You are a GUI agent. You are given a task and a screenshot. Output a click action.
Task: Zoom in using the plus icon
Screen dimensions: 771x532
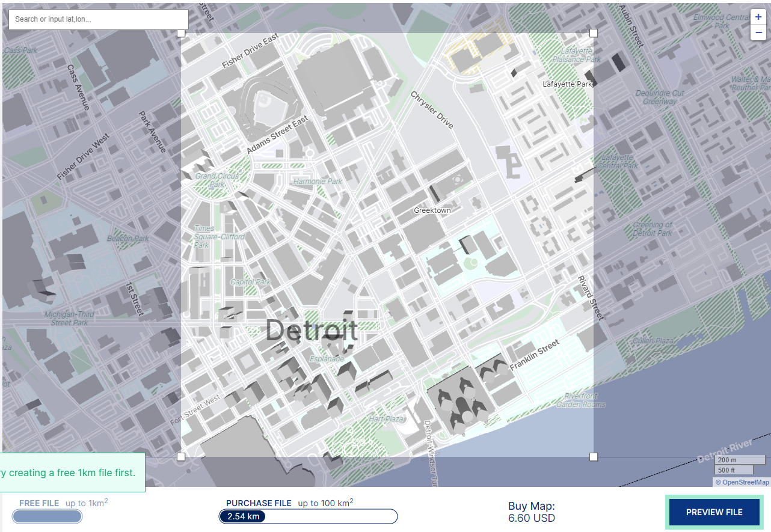pyautogui.click(x=758, y=17)
